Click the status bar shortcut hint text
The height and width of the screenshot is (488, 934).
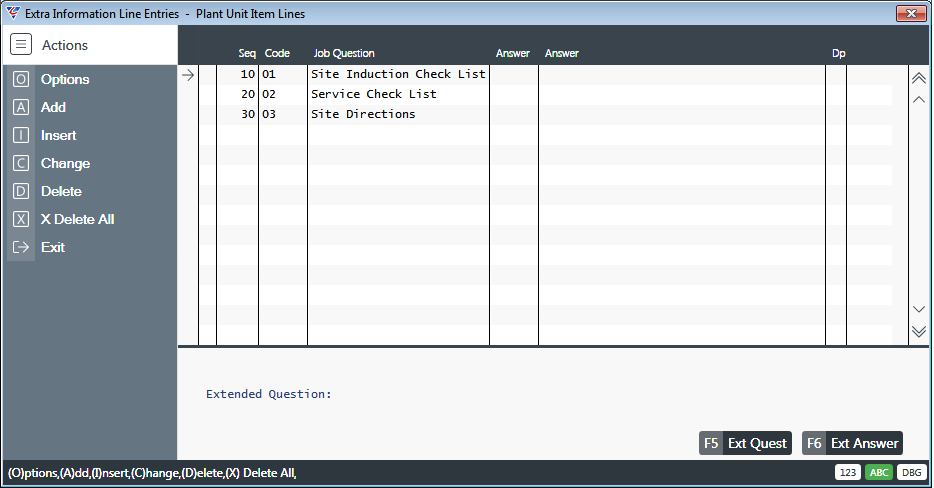coord(152,473)
